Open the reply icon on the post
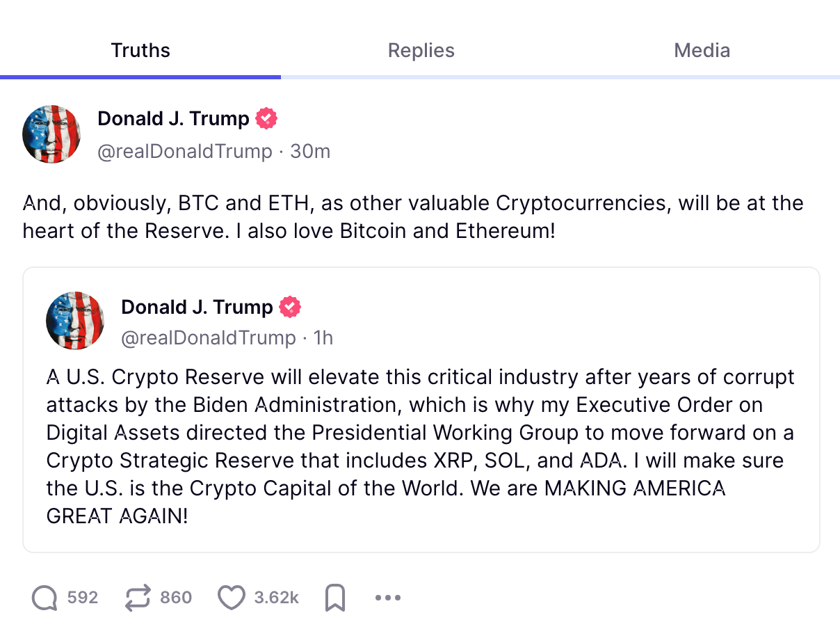The image size is (840, 629). (45, 597)
